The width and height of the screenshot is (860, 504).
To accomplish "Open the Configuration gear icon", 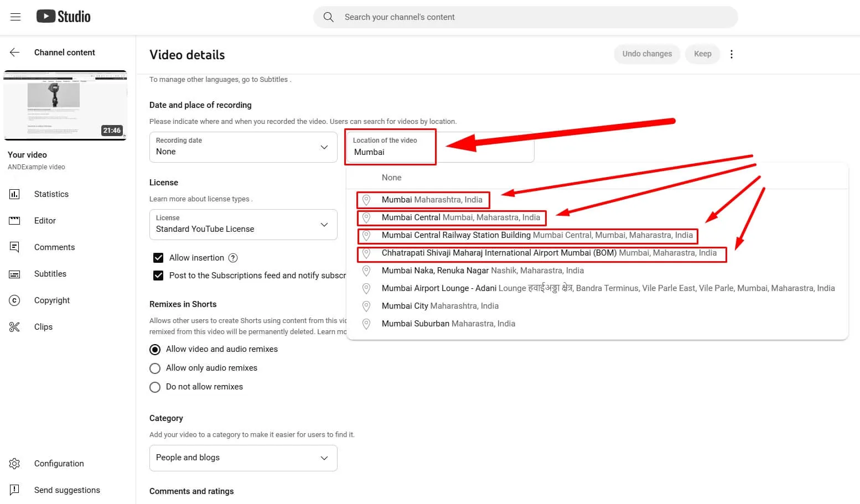I will click(x=14, y=464).
